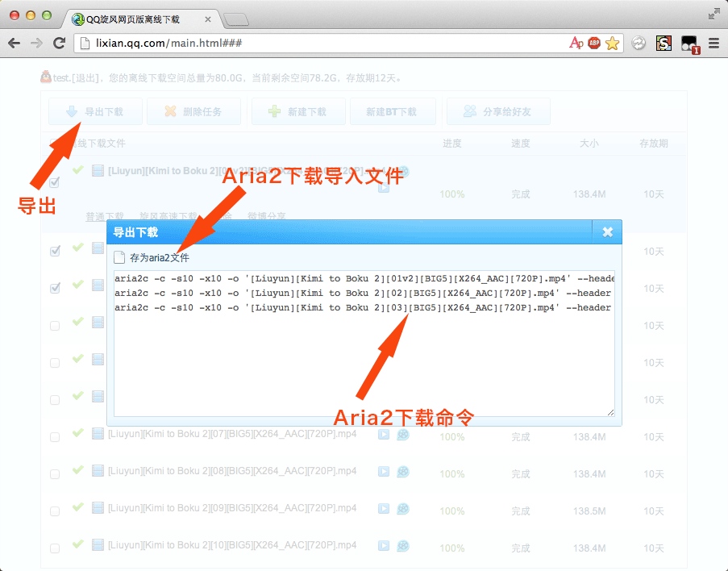Click the 进度 column header

pos(451,143)
